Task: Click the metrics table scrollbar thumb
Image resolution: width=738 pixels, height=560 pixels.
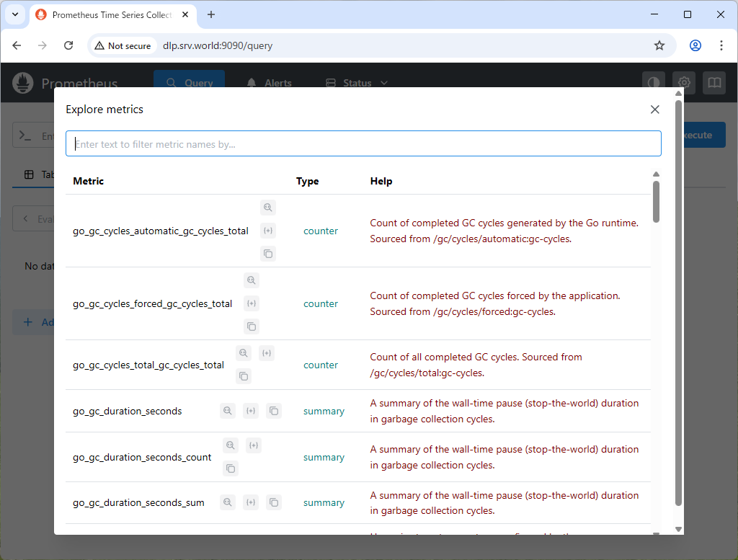Action: pyautogui.click(x=656, y=201)
